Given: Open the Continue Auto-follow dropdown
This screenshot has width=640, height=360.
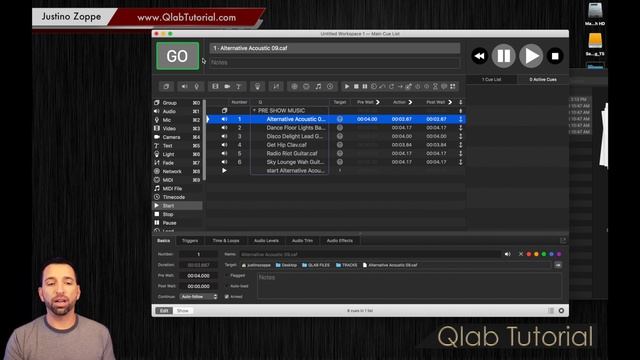Looking at the screenshot, I should point(198,297).
